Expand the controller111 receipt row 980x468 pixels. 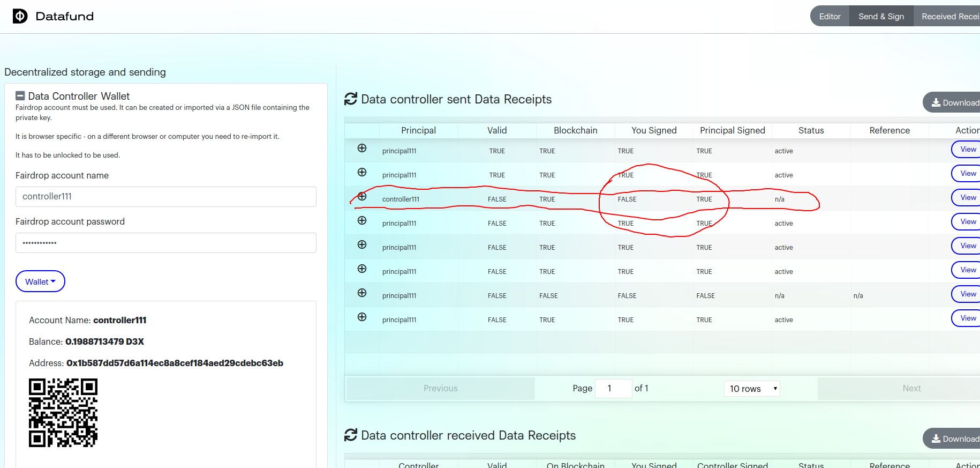[x=362, y=196]
